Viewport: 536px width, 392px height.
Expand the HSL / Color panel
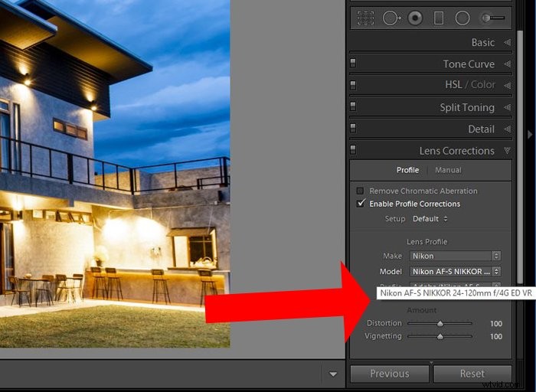(507, 86)
